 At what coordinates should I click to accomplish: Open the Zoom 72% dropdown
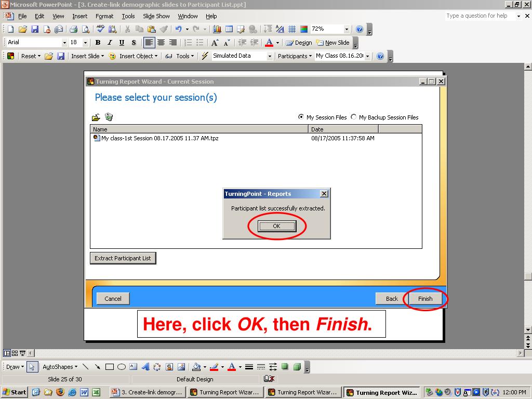point(347,29)
